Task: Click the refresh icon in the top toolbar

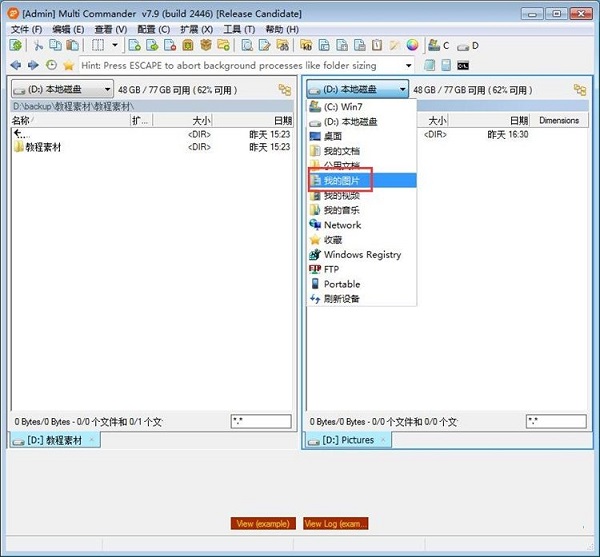Action: pos(16,46)
